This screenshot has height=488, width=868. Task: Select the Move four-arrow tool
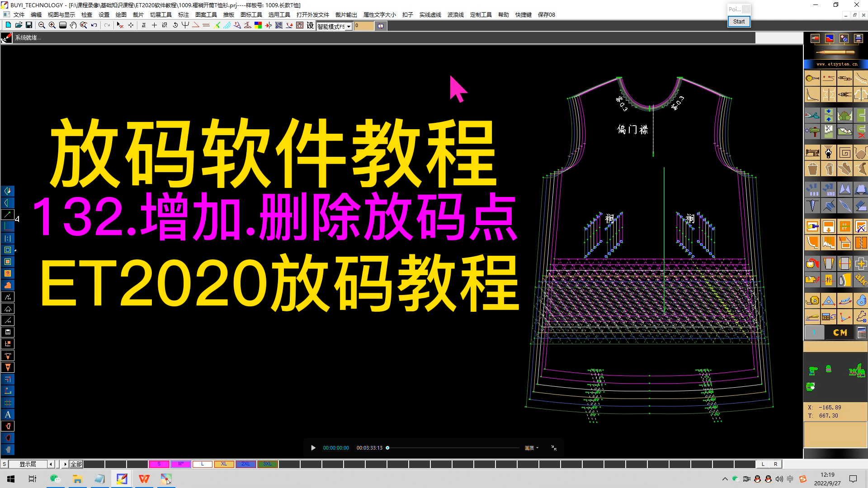131,25
